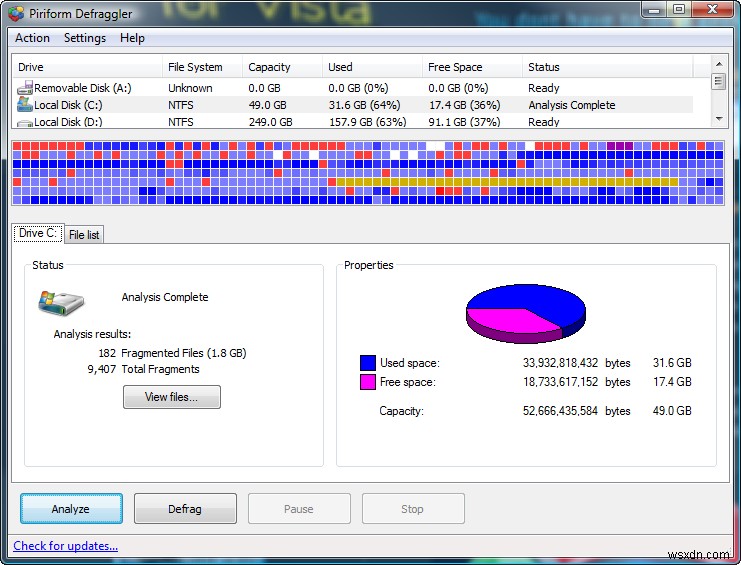The height and width of the screenshot is (565, 741).
Task: Click '9,407 Total Fragments' text
Action: (x=143, y=369)
